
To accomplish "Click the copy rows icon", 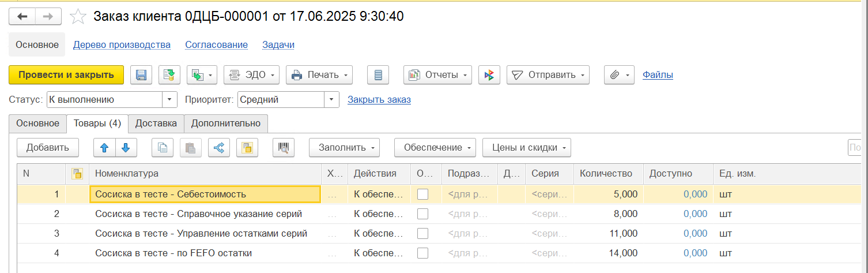I will pos(163,148).
